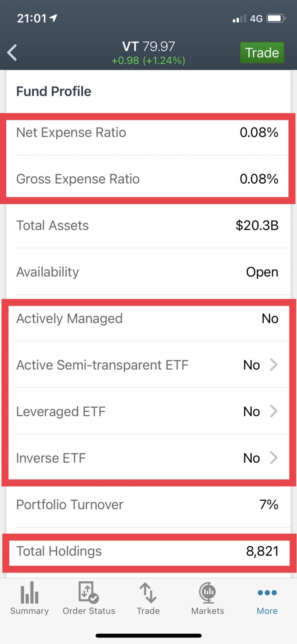Tap the Trade up-down arrows icon
297x644 pixels.
(148, 592)
